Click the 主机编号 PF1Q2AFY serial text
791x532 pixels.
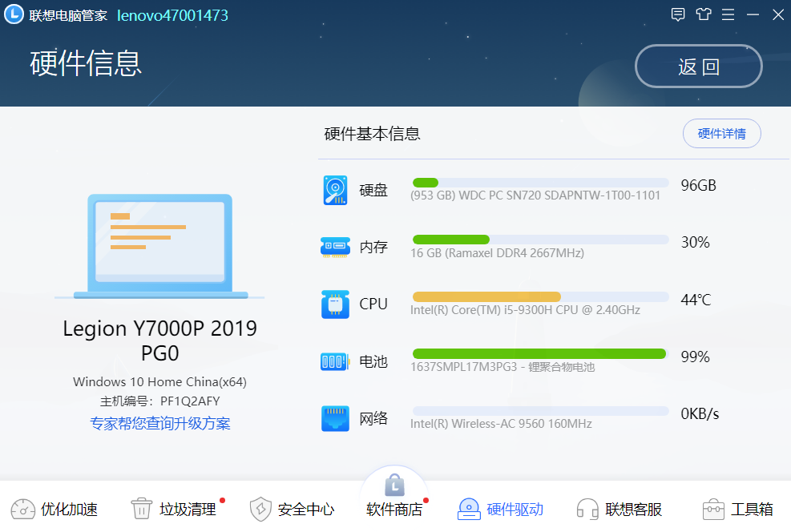[x=160, y=401]
